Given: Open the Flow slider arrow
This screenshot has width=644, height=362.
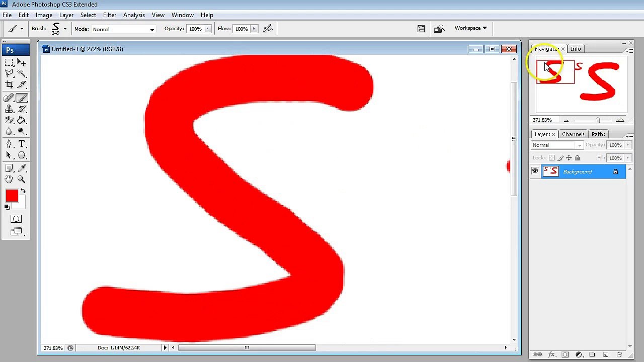Looking at the screenshot, I should 254,29.
